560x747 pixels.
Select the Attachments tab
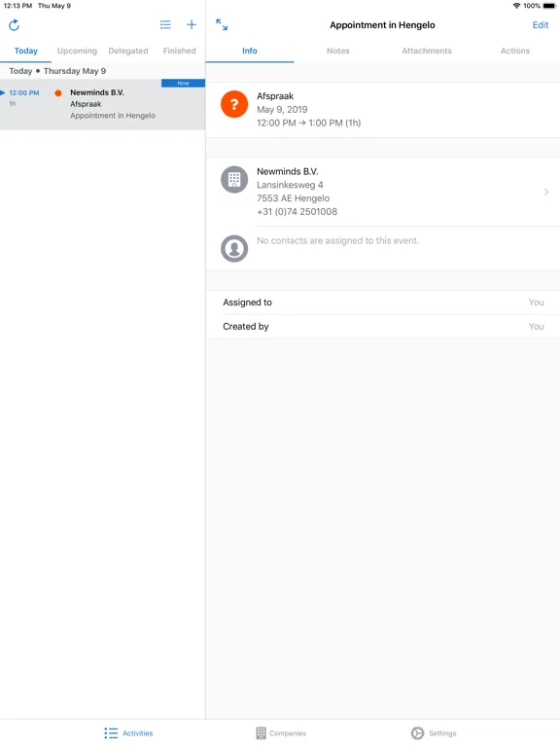pos(427,51)
